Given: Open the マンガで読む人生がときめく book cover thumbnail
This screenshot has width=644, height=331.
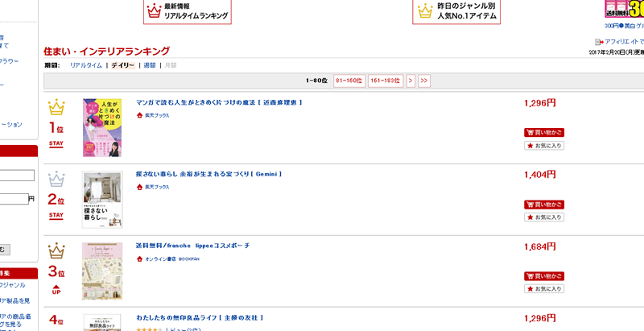Looking at the screenshot, I should 102,128.
